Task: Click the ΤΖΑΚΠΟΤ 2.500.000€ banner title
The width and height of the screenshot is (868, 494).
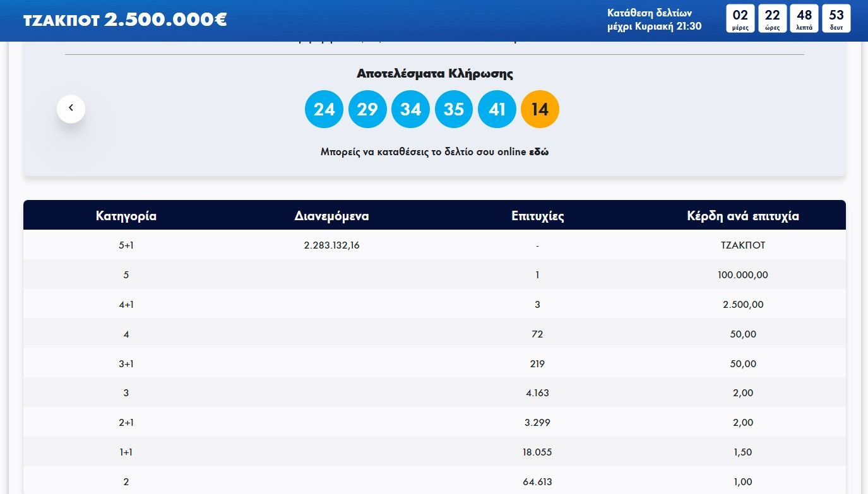Action: pyautogui.click(x=125, y=20)
